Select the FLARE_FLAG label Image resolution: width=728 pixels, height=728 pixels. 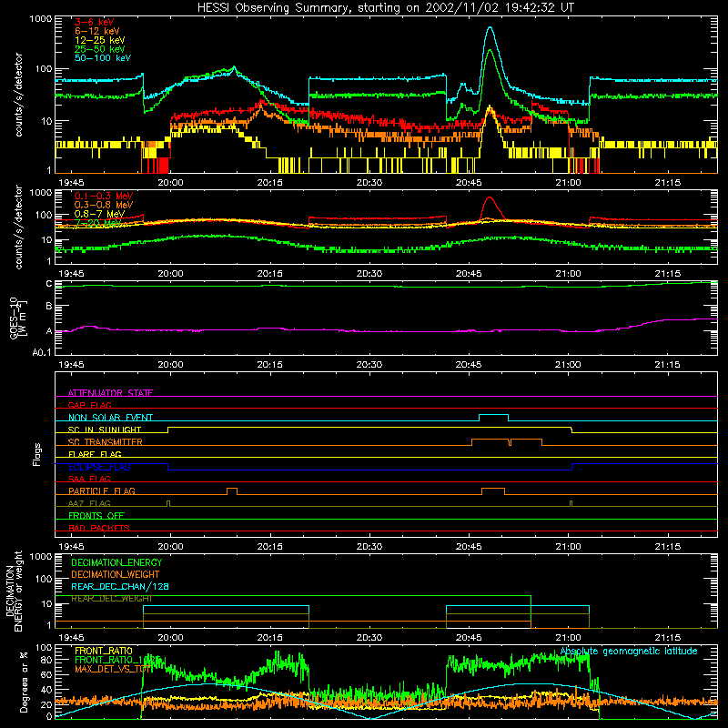(95, 454)
